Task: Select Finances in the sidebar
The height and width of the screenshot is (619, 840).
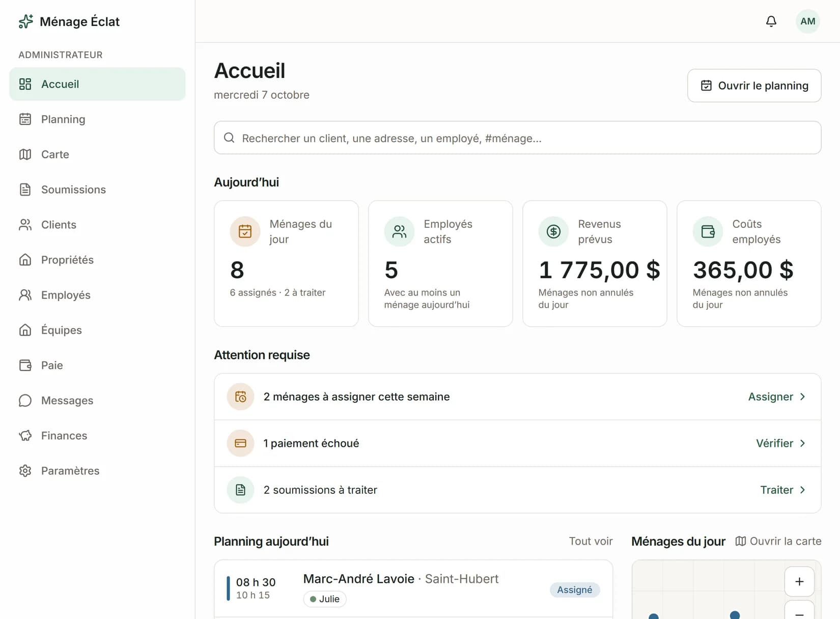Action: pos(97,436)
